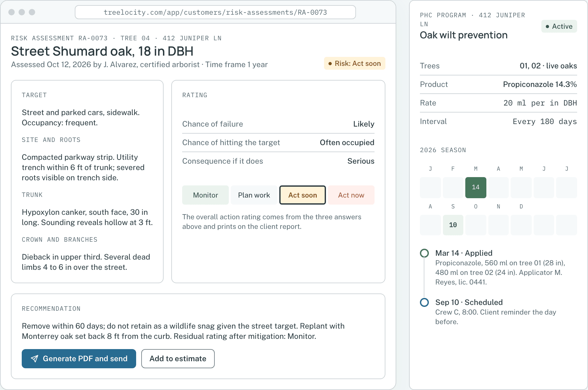Click the recommendation text about removal
This screenshot has width=588, height=390.
pyautogui.click(x=183, y=331)
